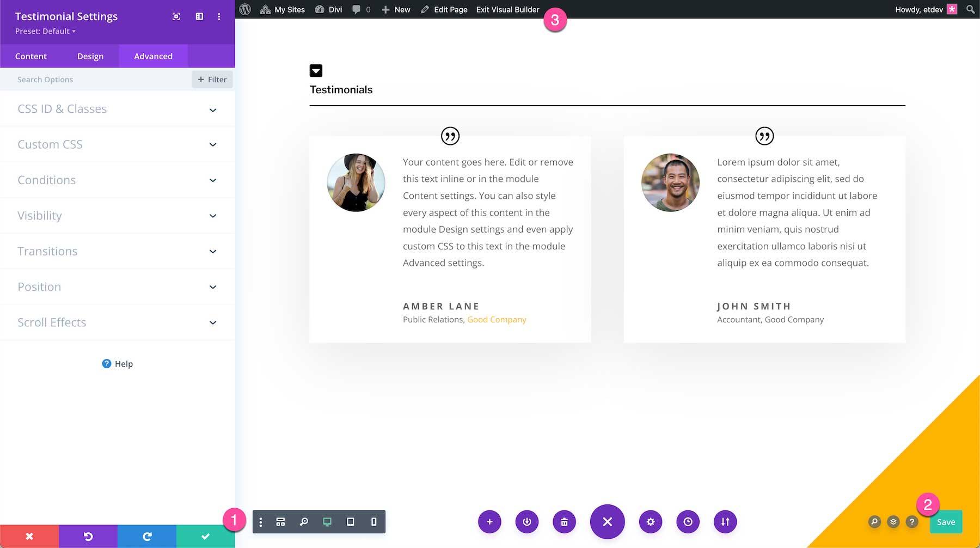
Task: Undo changes with the undo arrow icon
Action: (88, 535)
